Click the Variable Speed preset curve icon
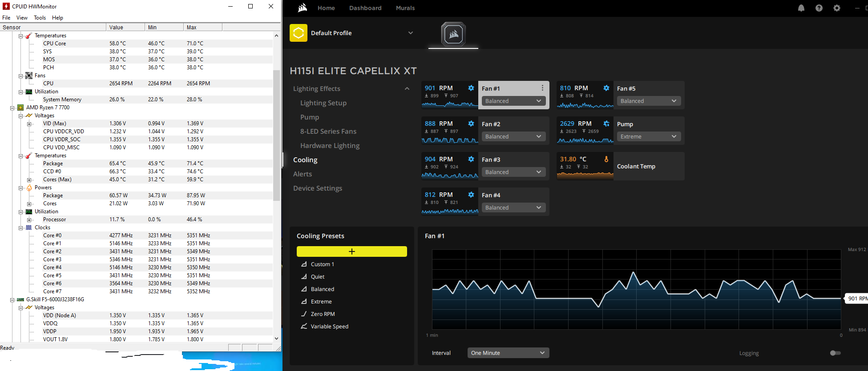This screenshot has height=371, width=868. [x=304, y=326]
